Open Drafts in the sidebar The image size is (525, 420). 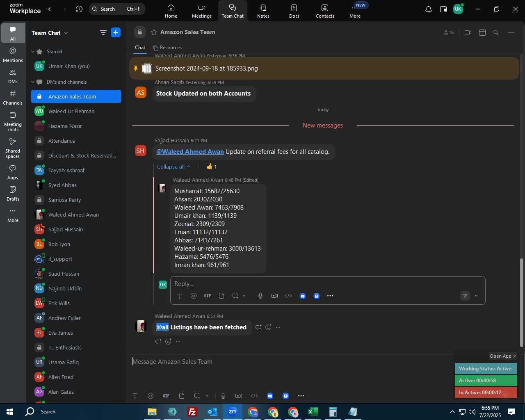(x=13, y=194)
